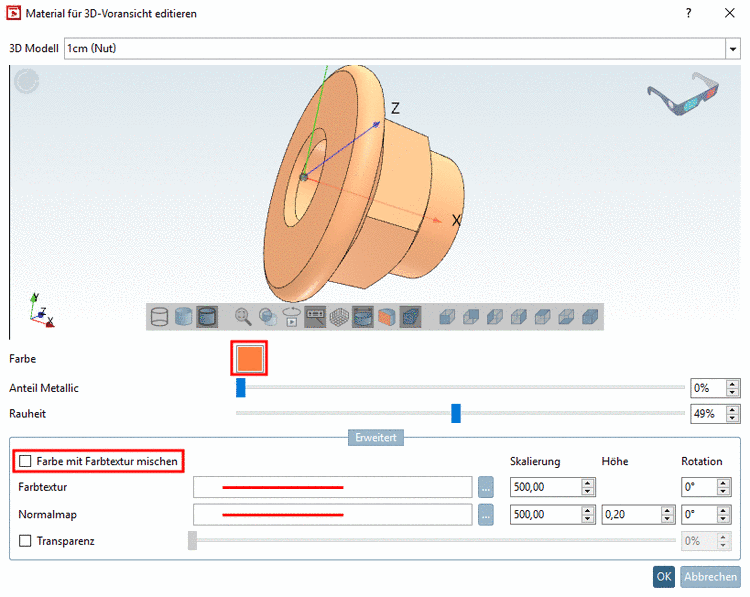Decrease Normalmap Skalierung with down arrow
This screenshot has height=597, width=750.
[x=588, y=519]
